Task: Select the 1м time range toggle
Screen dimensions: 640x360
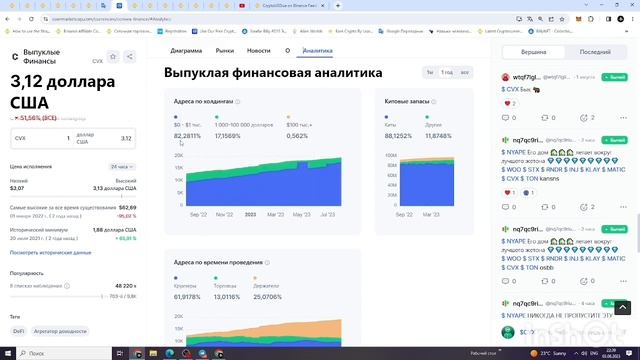Action: 430,73
